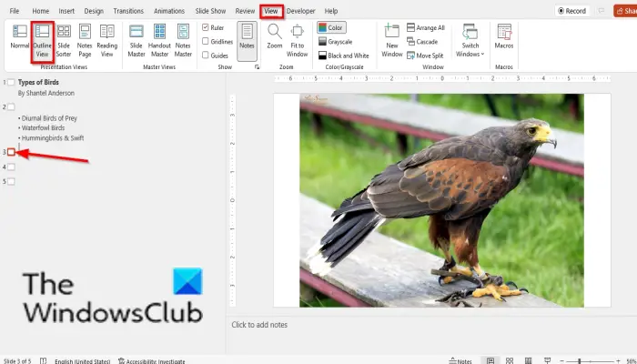Enable the Gridlines checkbox
This screenshot has height=364, width=637.
tap(217, 42)
